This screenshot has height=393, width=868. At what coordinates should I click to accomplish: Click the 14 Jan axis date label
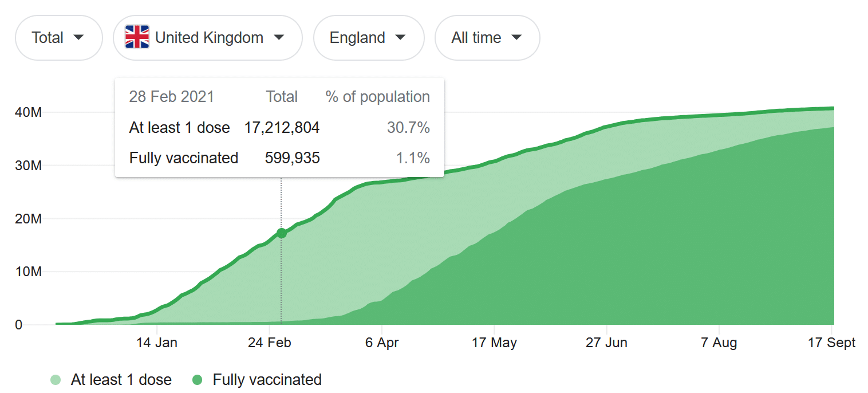(x=157, y=343)
